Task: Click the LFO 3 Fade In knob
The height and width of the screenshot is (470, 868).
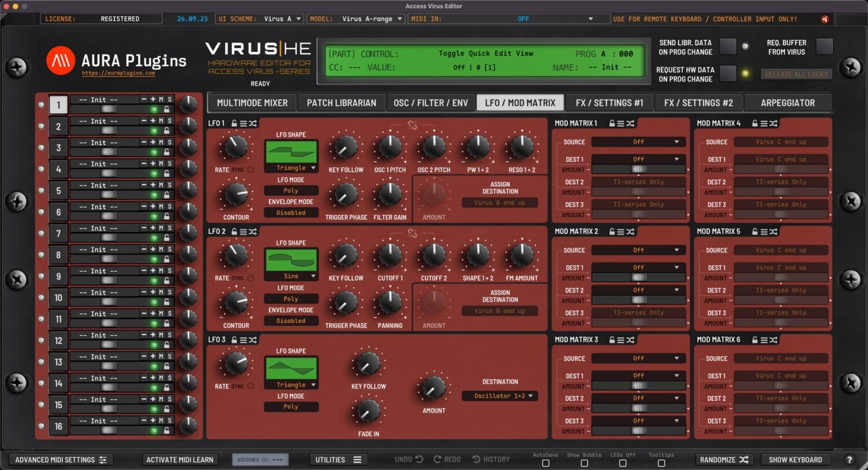Action: pos(368,410)
